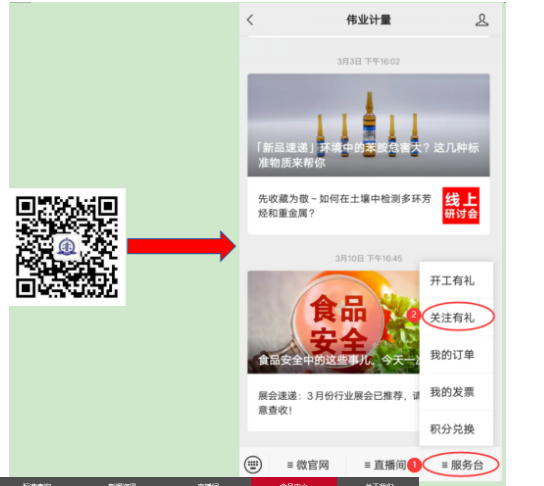Open the QR code image
The width and height of the screenshot is (544, 486).
[67, 247]
